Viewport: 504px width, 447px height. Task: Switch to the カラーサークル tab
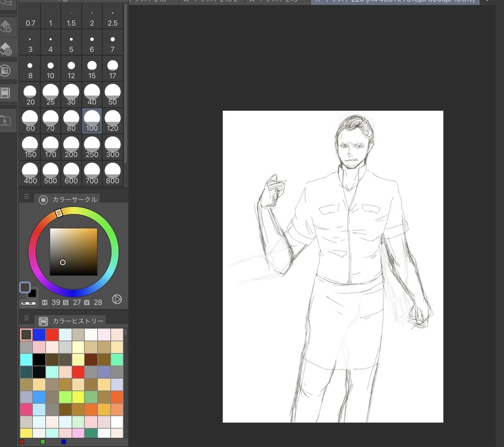point(74,200)
